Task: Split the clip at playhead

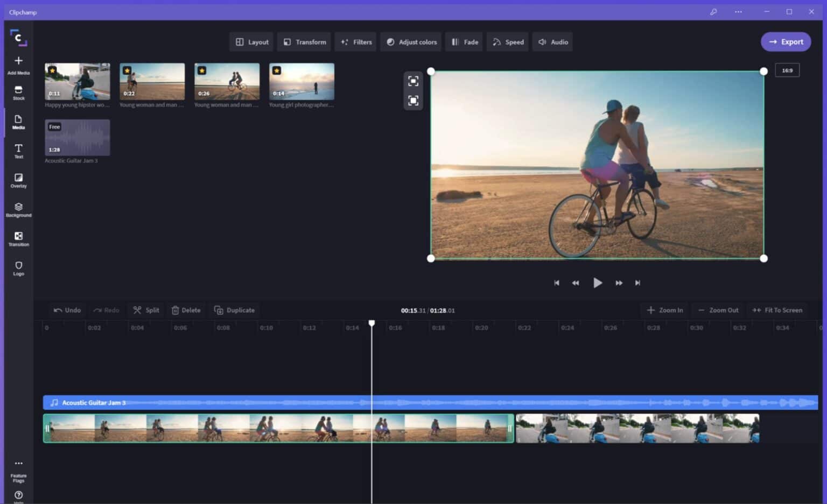Action: coord(146,310)
